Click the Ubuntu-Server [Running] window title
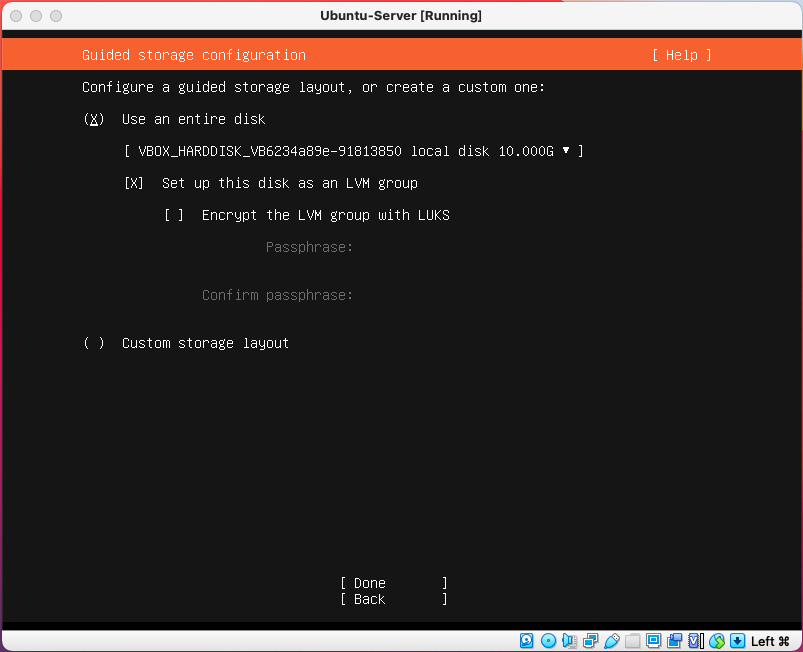Viewport: 803px width, 652px height. [x=401, y=16]
